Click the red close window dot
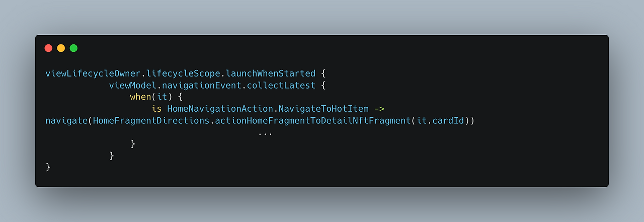Screen dimensions: 644x222 [x=48, y=48]
